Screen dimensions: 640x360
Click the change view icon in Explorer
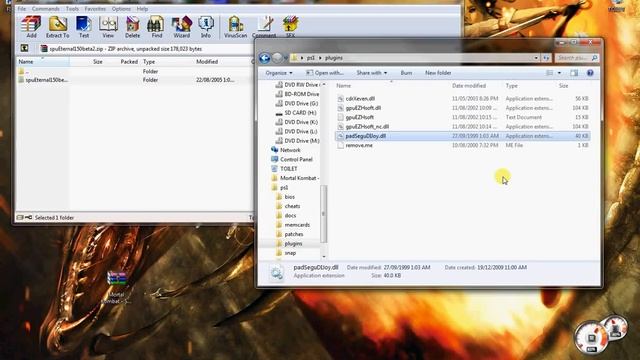550,73
